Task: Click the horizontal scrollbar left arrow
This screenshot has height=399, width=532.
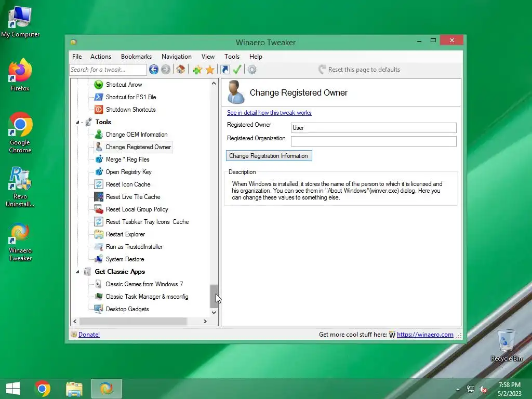Action: click(75, 321)
